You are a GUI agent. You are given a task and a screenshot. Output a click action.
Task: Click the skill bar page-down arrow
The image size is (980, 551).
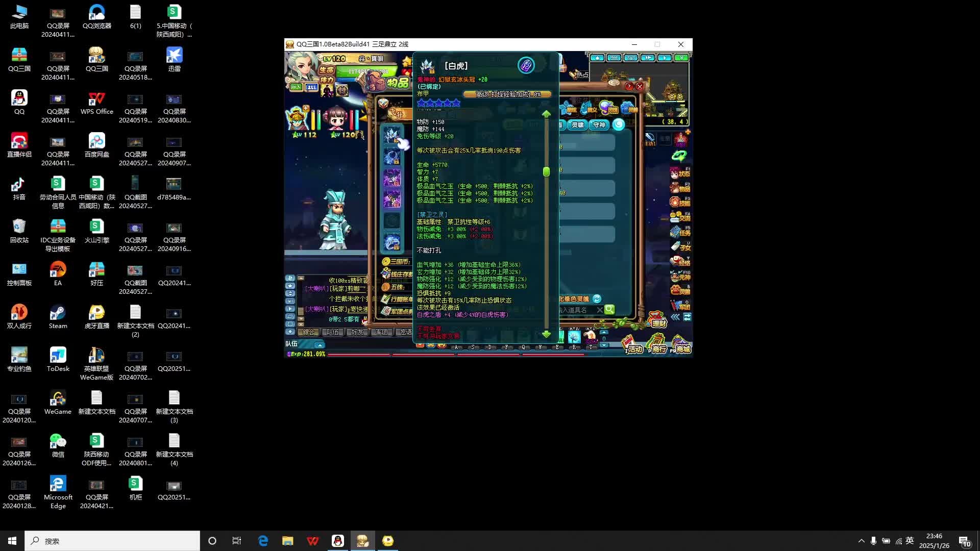[x=604, y=345]
